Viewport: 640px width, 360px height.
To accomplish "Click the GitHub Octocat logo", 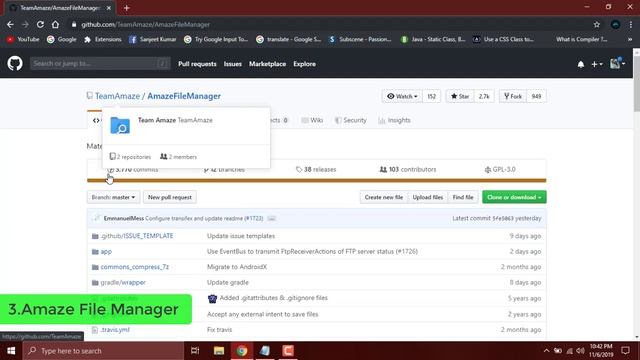I will (x=15, y=64).
